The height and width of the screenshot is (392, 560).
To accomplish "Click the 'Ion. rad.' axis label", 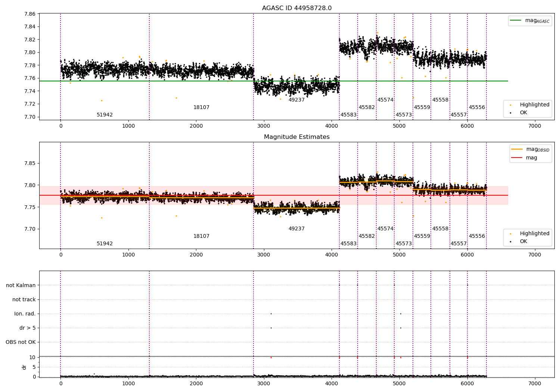I will pyautogui.click(x=25, y=314).
